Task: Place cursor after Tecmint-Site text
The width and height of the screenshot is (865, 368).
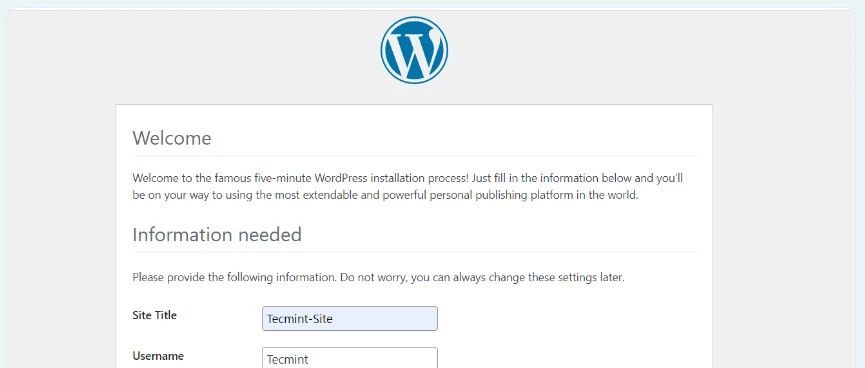Action: point(334,318)
